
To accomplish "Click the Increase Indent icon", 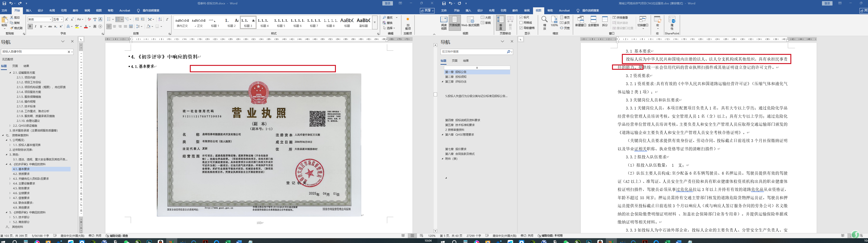I will click(x=143, y=19).
